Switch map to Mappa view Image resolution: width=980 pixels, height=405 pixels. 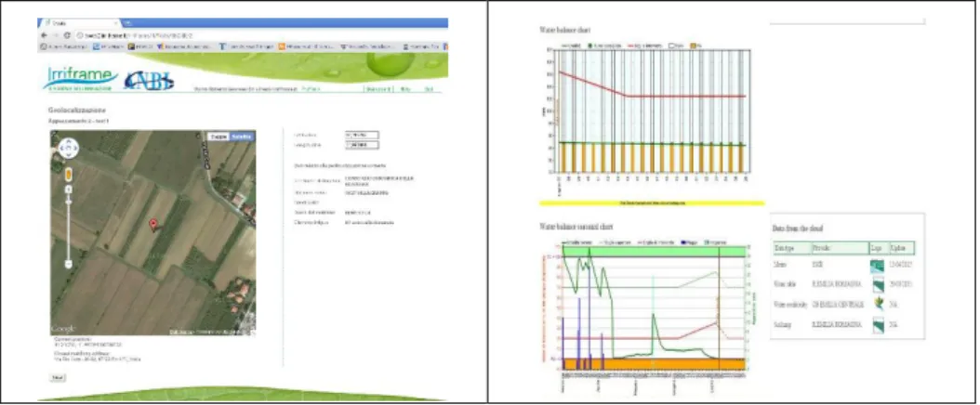click(x=219, y=136)
